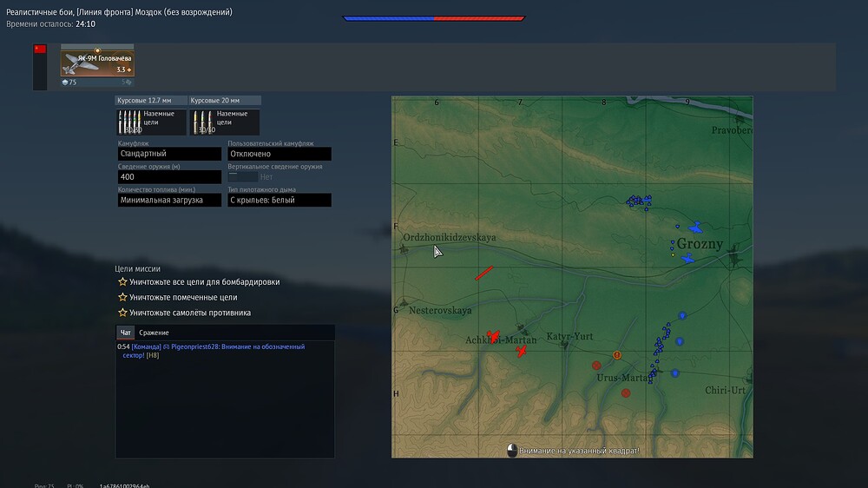Click the empty chat message area

[x=225, y=410]
